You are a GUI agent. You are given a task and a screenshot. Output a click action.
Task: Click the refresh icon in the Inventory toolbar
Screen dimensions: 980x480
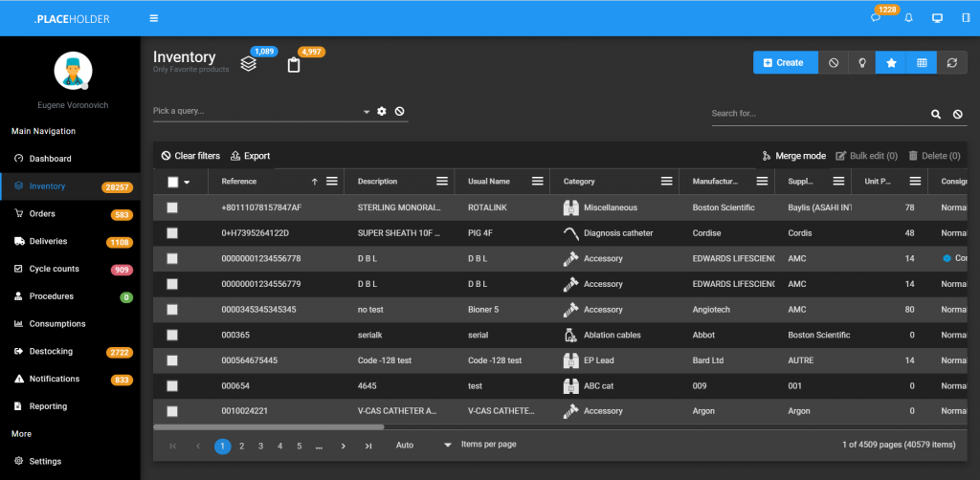coord(950,62)
